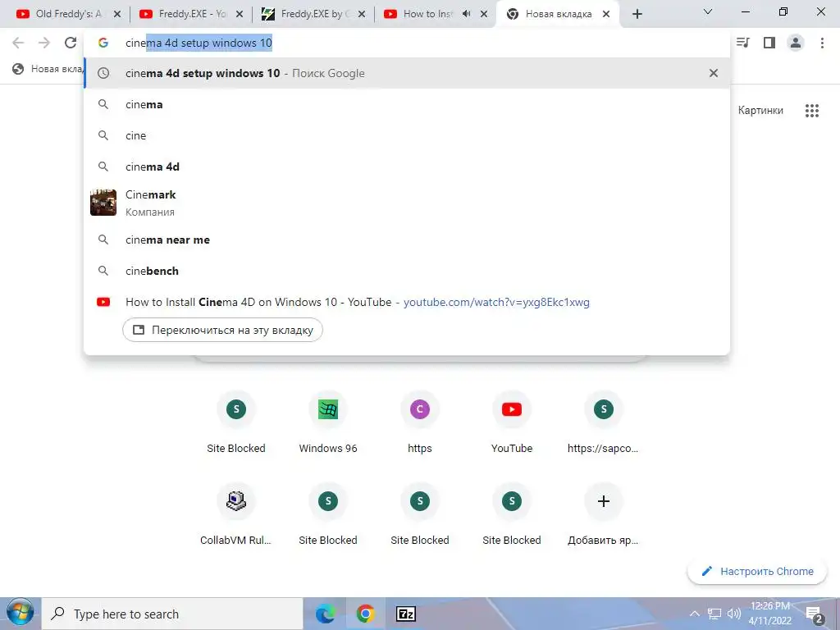840x630 pixels.
Task: Choose the 'cinema 4d' suggestion
Action: (x=407, y=167)
